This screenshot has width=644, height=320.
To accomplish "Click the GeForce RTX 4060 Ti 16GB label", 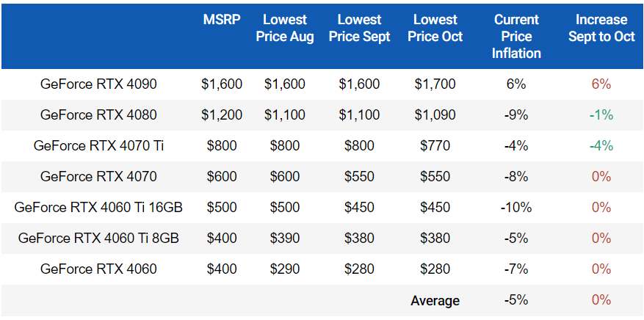I will pyautogui.click(x=98, y=207).
